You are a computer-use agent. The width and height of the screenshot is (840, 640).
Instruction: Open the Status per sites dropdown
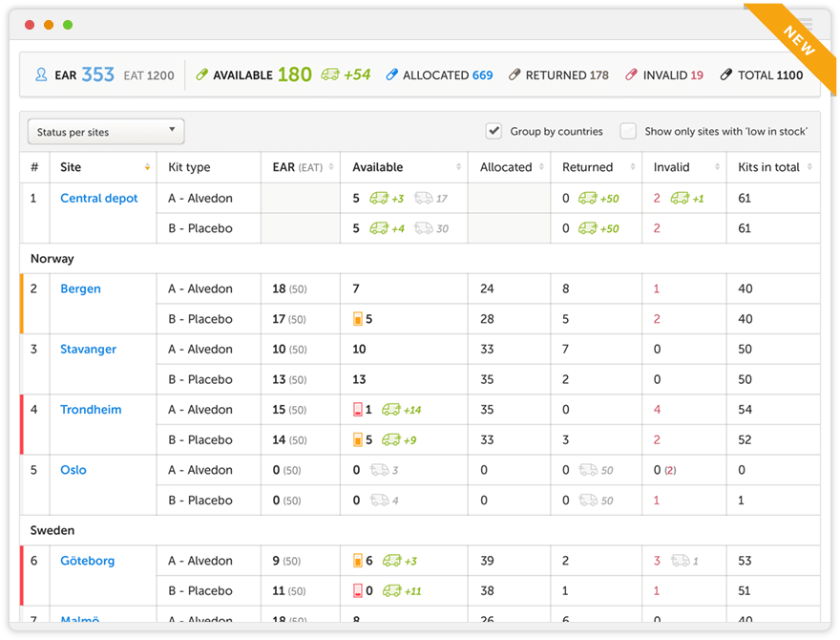click(106, 131)
